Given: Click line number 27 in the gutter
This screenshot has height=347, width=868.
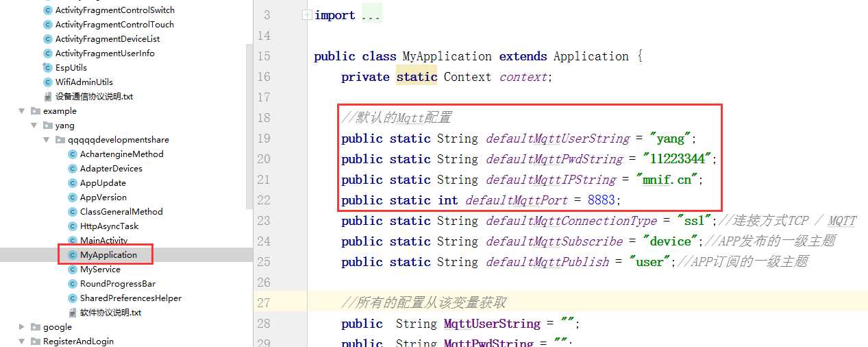Looking at the screenshot, I should pos(264,302).
